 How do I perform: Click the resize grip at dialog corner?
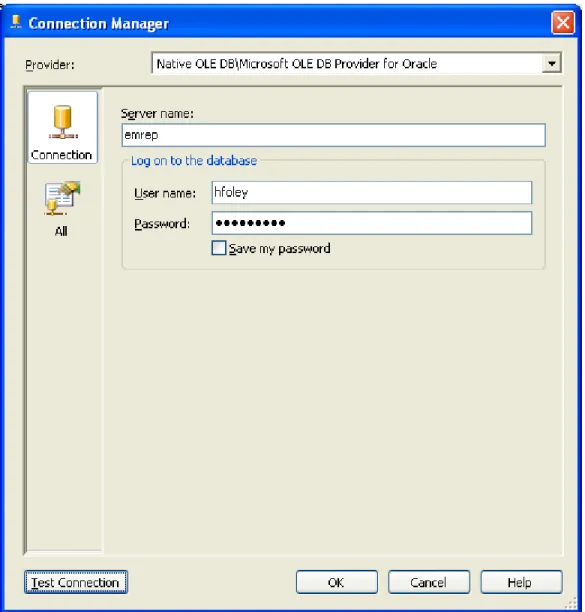[x=571, y=603]
